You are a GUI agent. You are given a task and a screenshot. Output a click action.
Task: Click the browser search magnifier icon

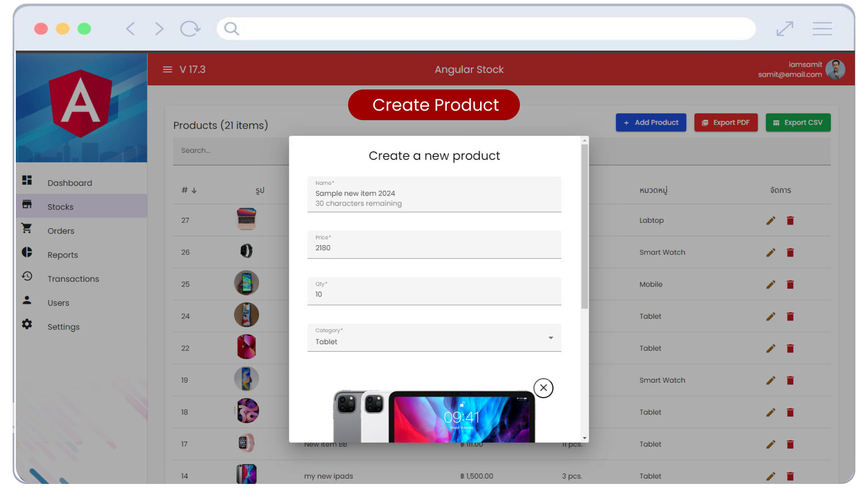(231, 29)
